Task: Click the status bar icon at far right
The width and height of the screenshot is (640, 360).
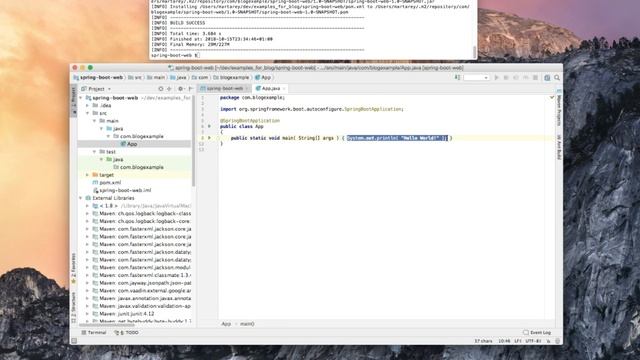Action: [558, 341]
